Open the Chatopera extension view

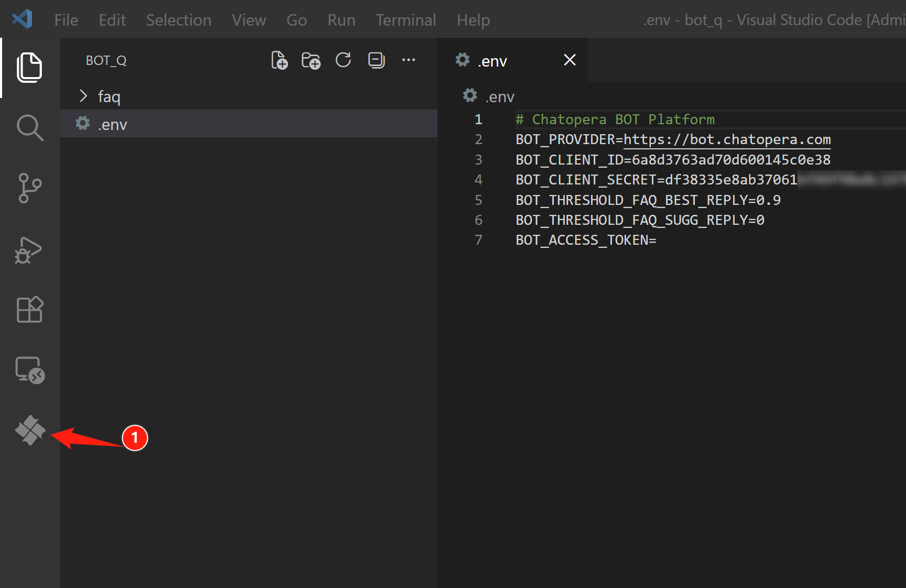point(30,430)
